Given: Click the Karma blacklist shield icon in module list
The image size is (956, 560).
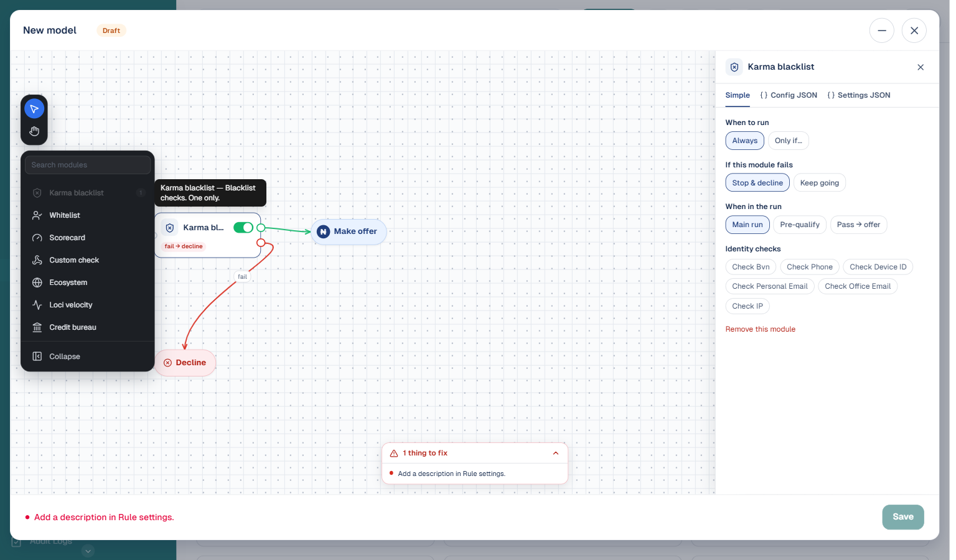Looking at the screenshot, I should [x=37, y=193].
